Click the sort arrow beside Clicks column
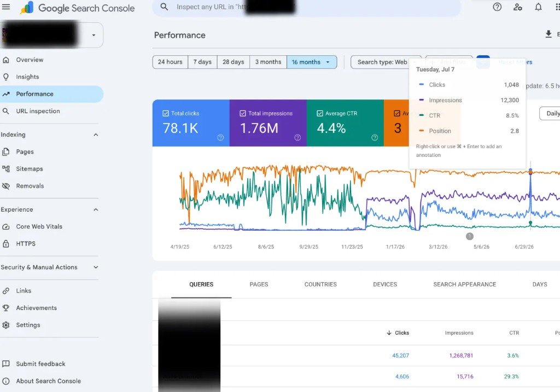 (x=389, y=333)
